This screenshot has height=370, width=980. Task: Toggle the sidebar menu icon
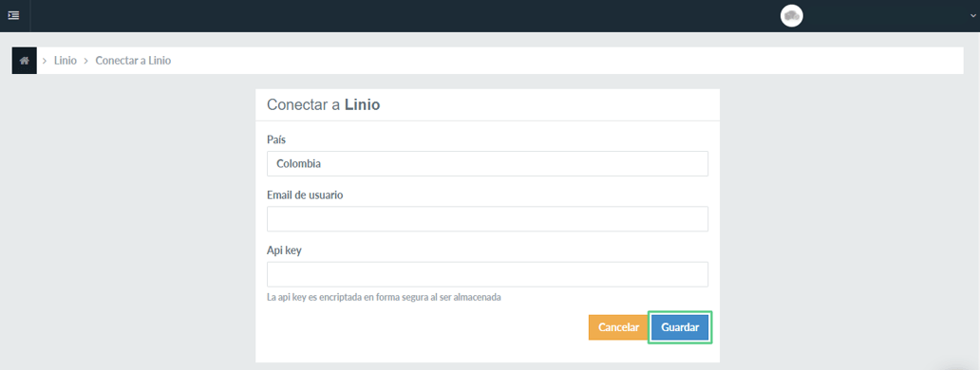pos(13,15)
